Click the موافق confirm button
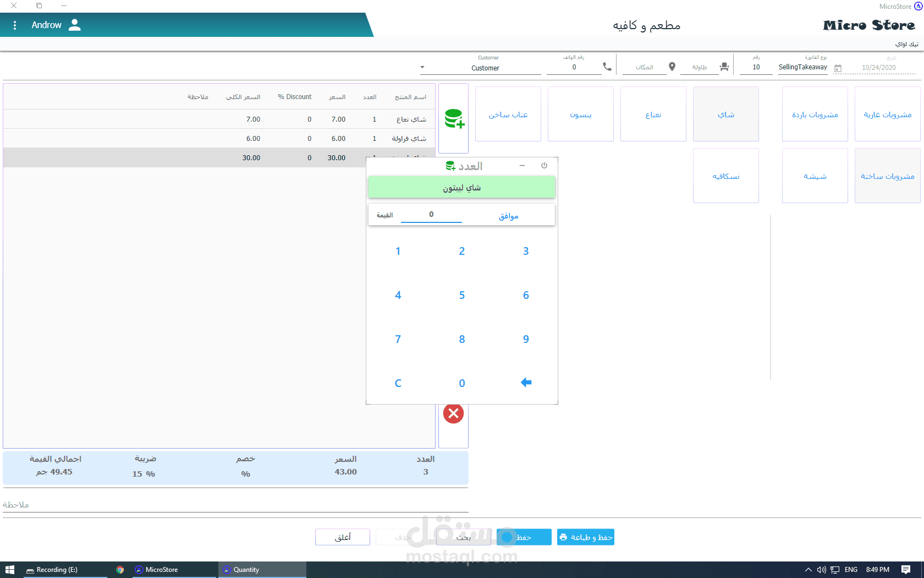This screenshot has width=924, height=578. pos(509,216)
